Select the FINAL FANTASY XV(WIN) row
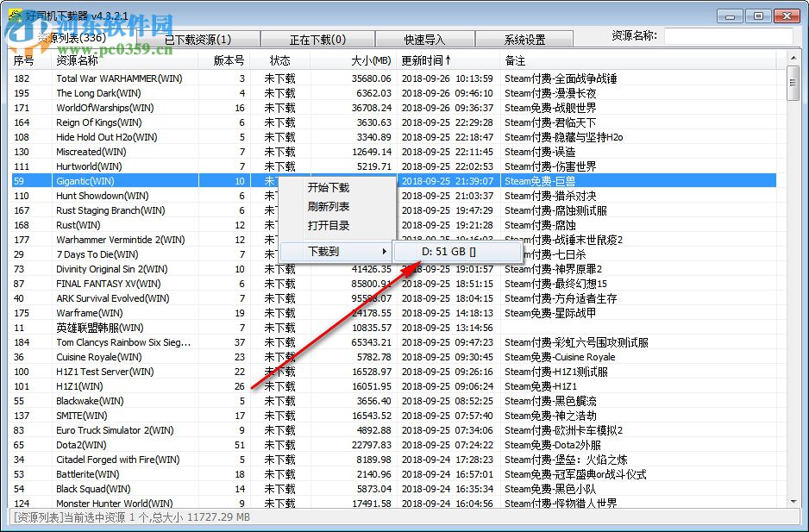The width and height of the screenshot is (809, 532). (x=392, y=284)
